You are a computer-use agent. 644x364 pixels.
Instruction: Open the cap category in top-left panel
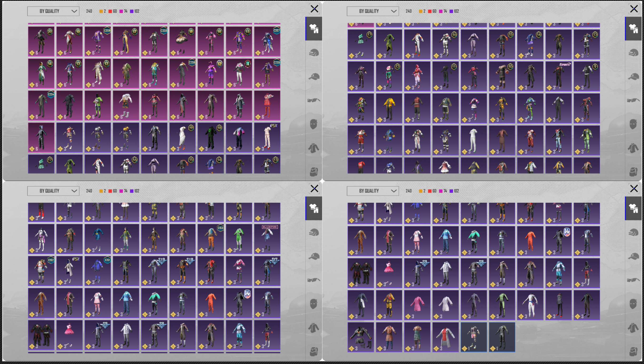pos(314,77)
